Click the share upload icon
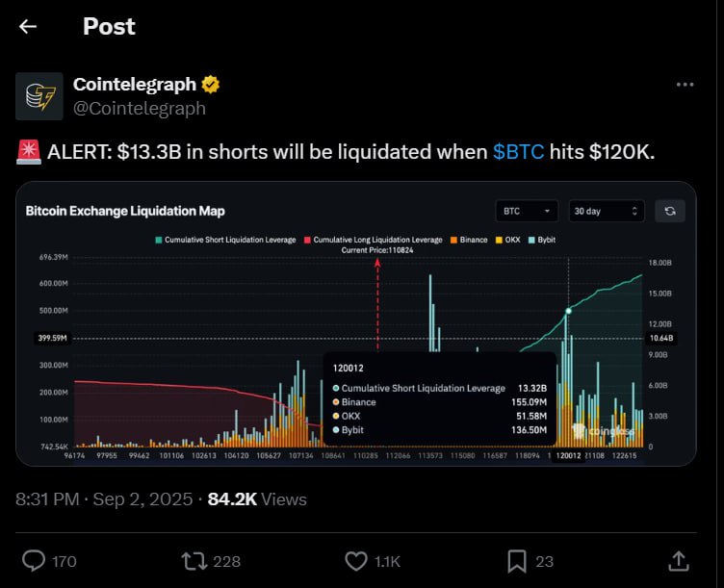Viewport: 724px width, 588px height. pyautogui.click(x=679, y=561)
